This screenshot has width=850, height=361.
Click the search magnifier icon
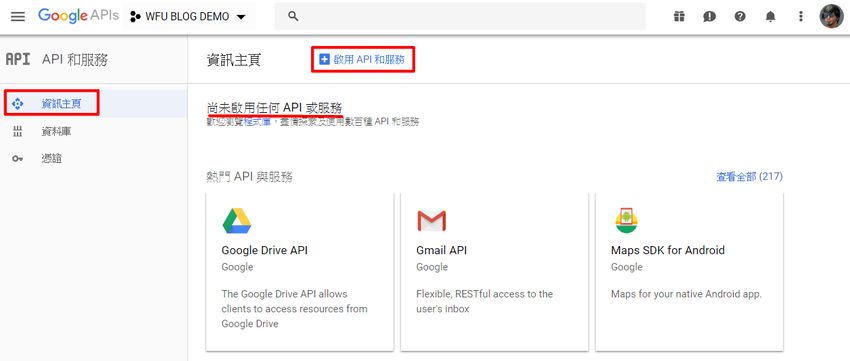[293, 16]
